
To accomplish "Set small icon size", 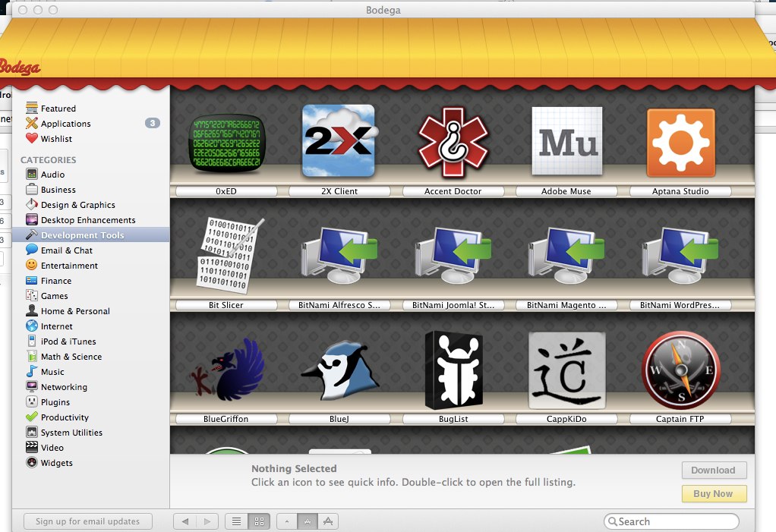I will coord(287,521).
